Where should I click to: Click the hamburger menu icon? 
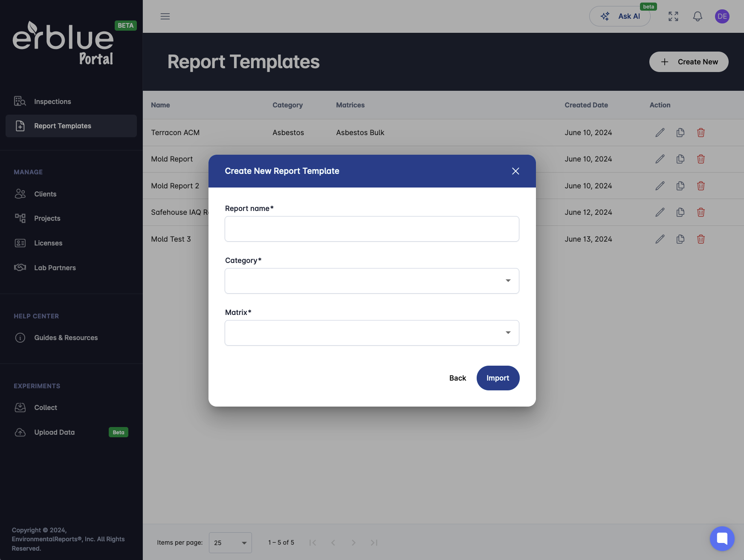point(165,16)
